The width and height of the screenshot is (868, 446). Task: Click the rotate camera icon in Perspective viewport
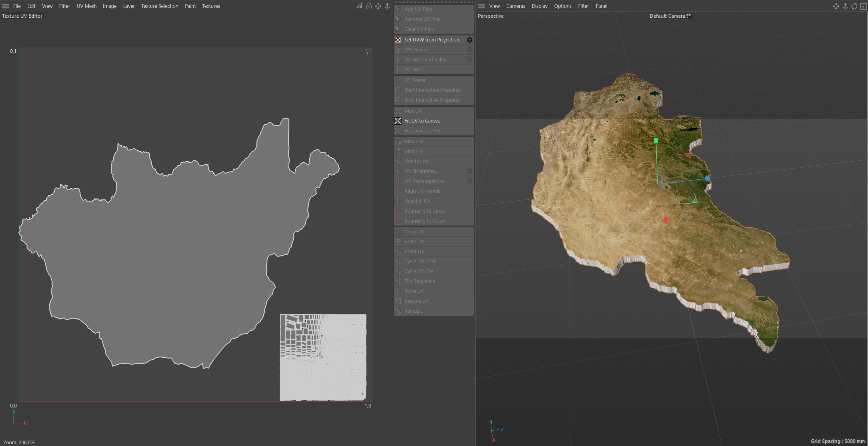pos(854,6)
